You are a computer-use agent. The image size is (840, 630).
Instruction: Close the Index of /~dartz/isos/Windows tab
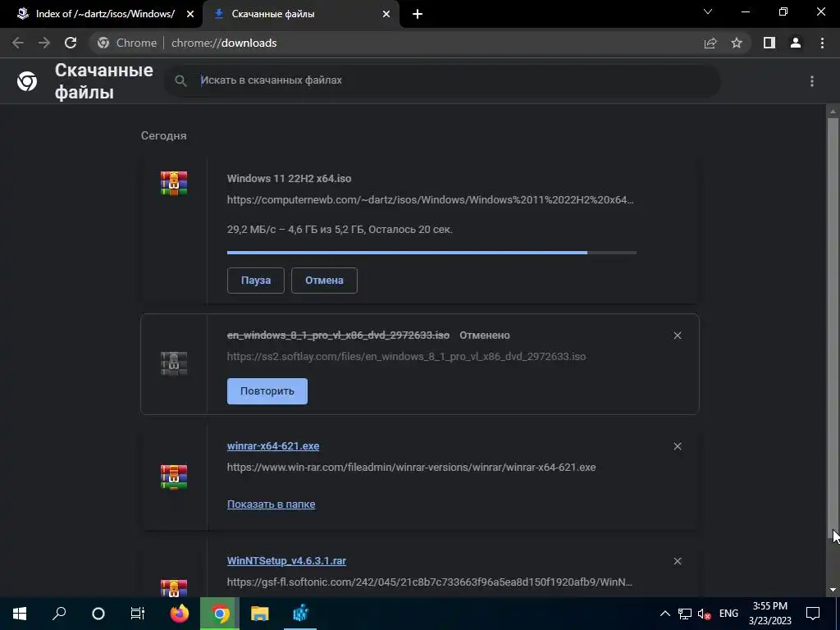pos(190,15)
